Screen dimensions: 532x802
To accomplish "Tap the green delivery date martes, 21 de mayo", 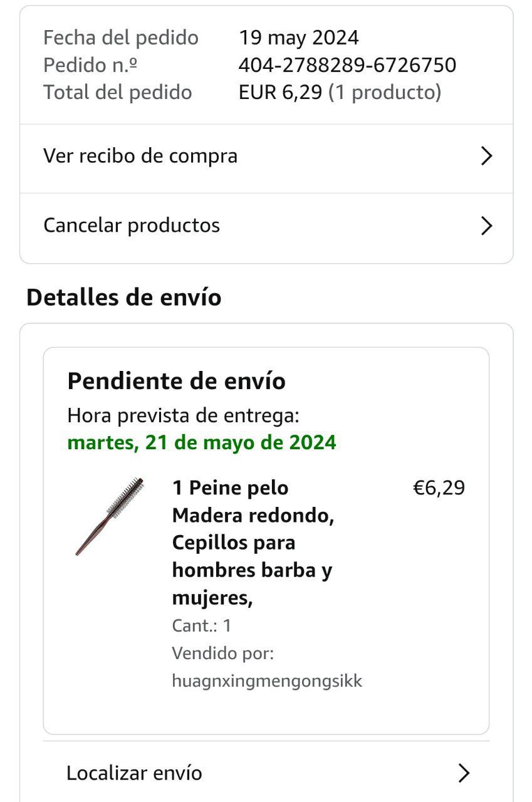I will point(202,443).
